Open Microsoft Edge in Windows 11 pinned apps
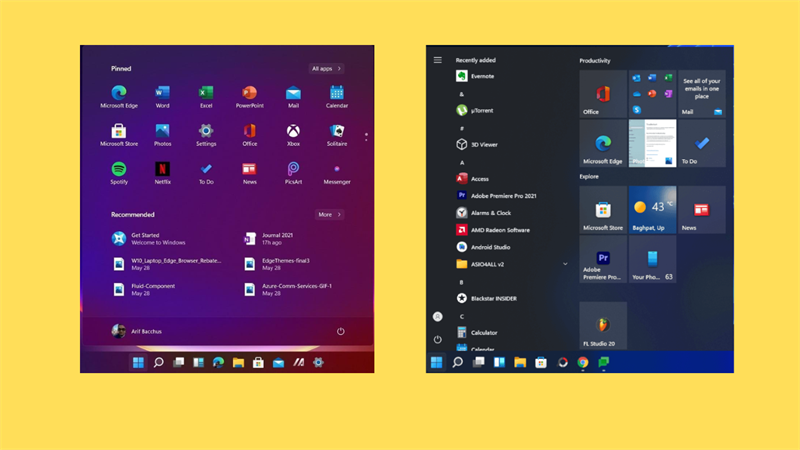Image resolution: width=800 pixels, height=450 pixels. pyautogui.click(x=119, y=97)
